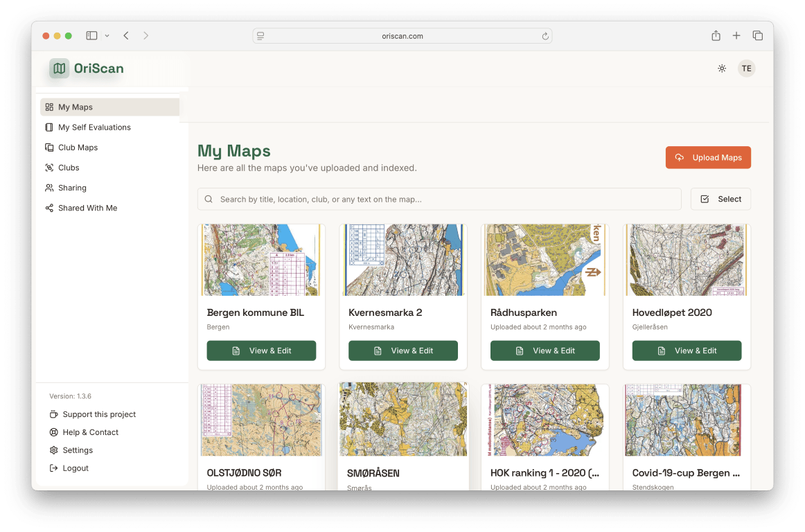Open the TE user avatar menu
The image size is (805, 532).
click(x=747, y=69)
